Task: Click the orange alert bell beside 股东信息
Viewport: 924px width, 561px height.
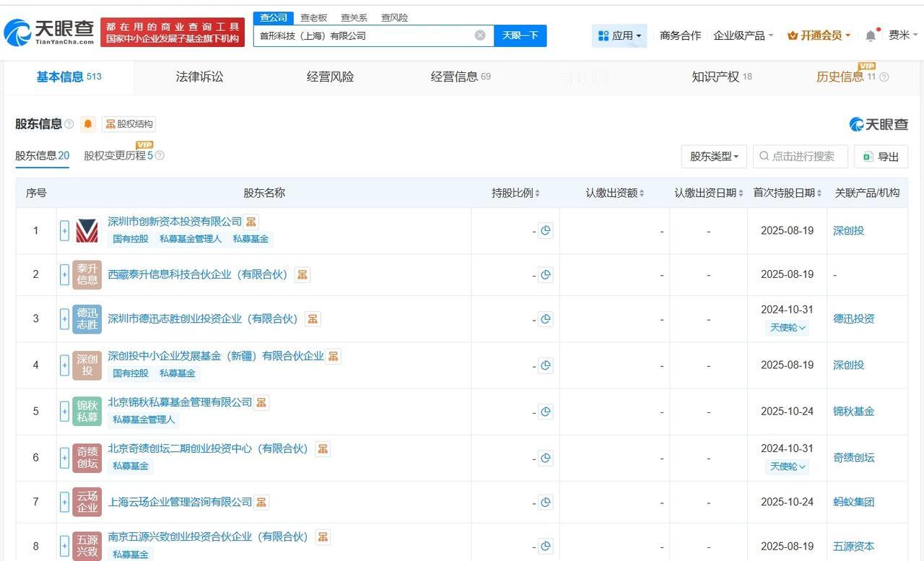Action: point(88,124)
